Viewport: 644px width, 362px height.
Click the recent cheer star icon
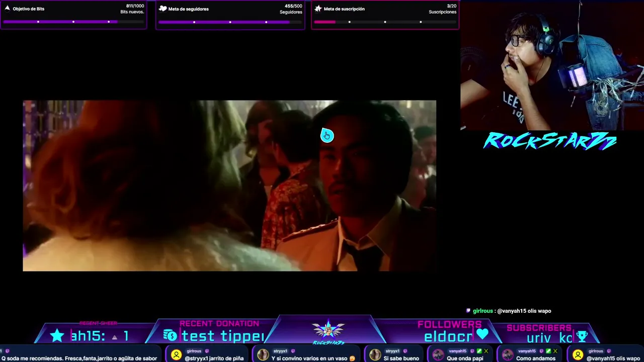click(57, 336)
